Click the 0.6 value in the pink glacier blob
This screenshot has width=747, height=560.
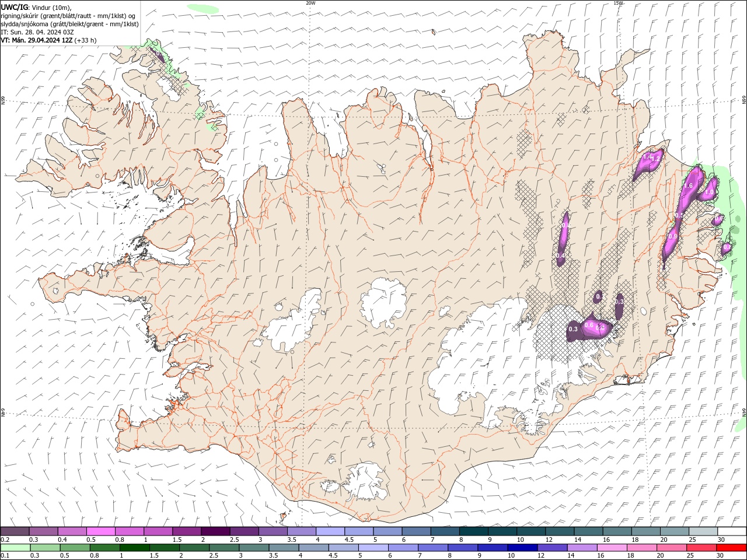589,325
